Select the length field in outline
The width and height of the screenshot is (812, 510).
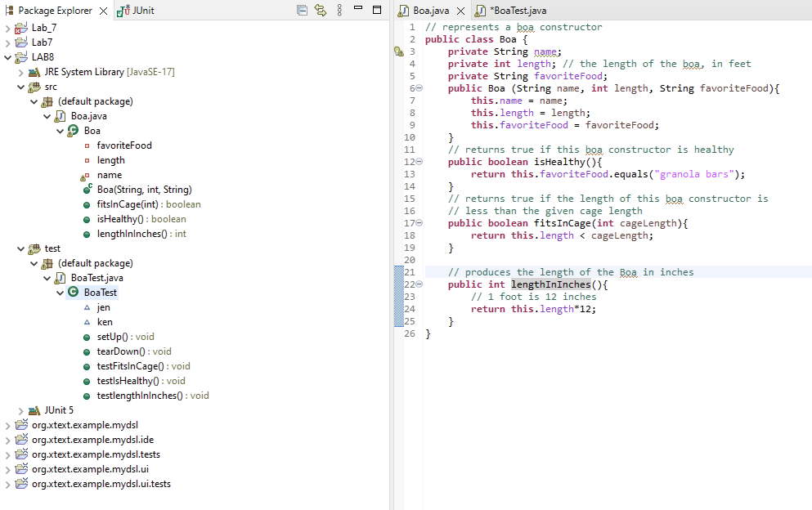point(111,160)
